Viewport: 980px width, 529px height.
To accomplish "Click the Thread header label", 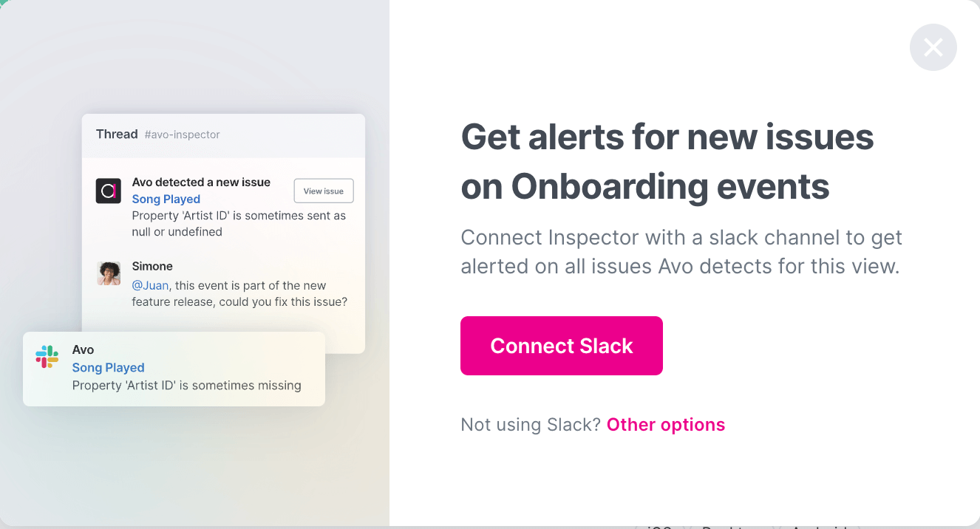I will tap(116, 134).
